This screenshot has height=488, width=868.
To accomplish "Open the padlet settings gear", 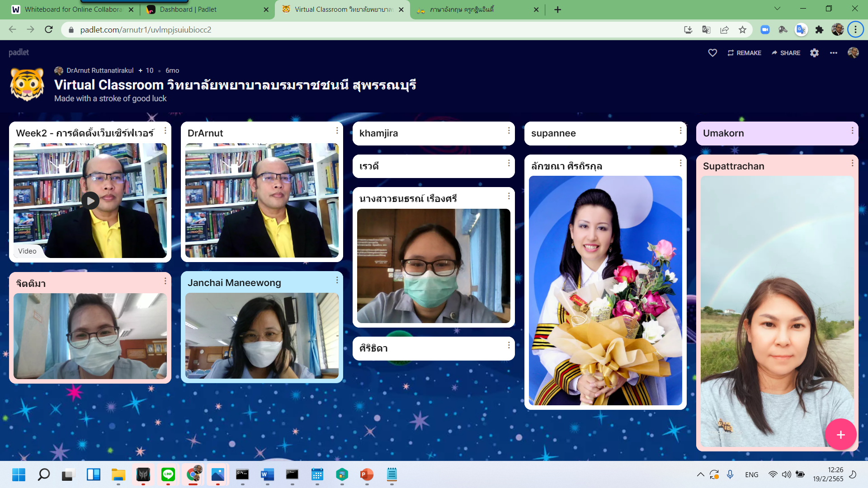I will click(814, 53).
